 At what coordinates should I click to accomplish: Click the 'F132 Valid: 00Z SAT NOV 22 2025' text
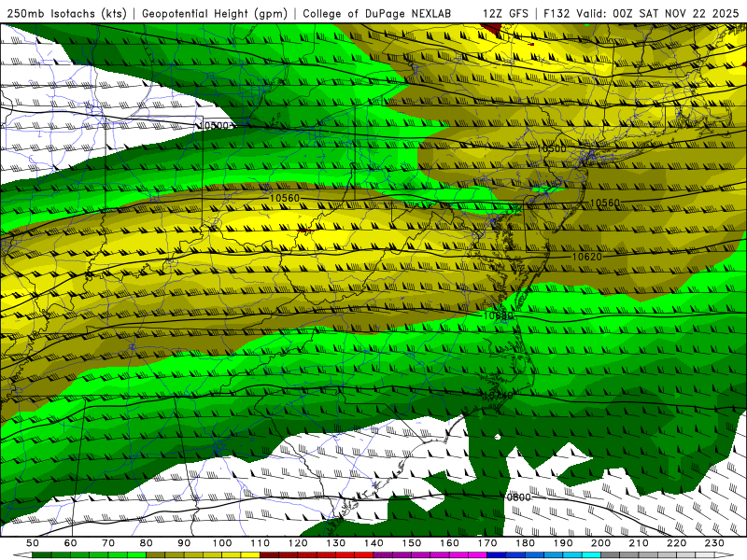point(641,14)
